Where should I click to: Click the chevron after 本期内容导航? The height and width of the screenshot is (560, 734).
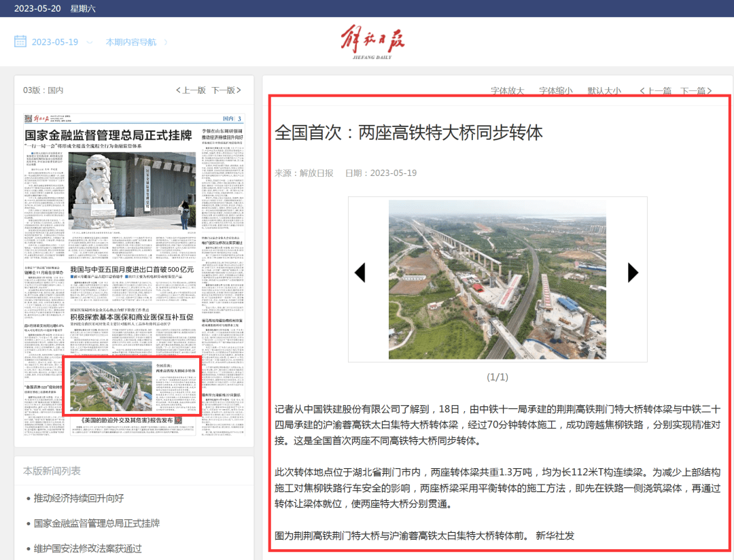pyautogui.click(x=165, y=42)
